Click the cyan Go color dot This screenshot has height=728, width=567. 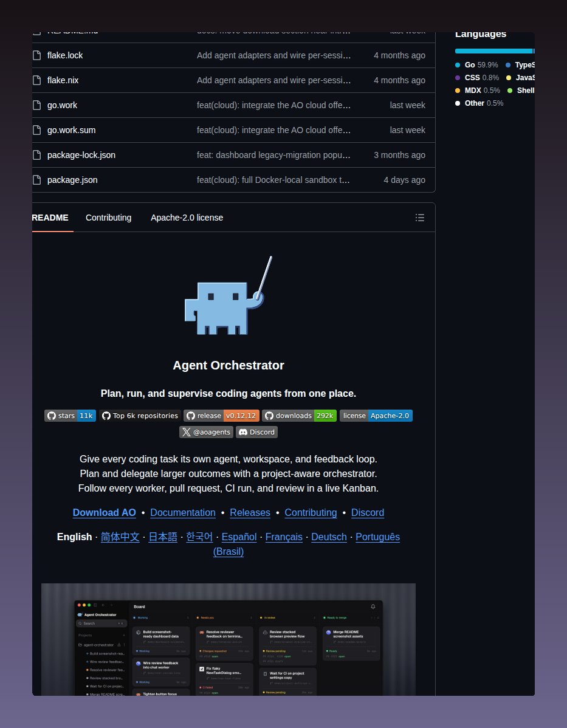[458, 65]
